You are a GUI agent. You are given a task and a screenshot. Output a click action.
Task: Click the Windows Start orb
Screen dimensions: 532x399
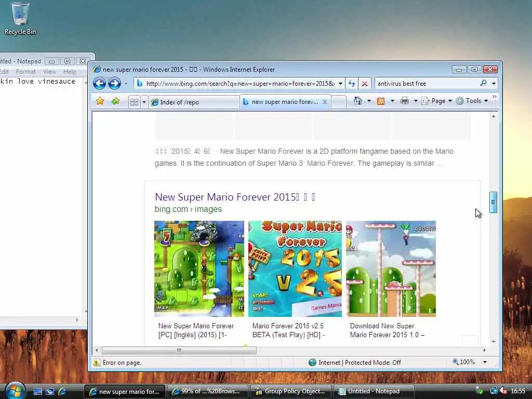click(x=15, y=391)
